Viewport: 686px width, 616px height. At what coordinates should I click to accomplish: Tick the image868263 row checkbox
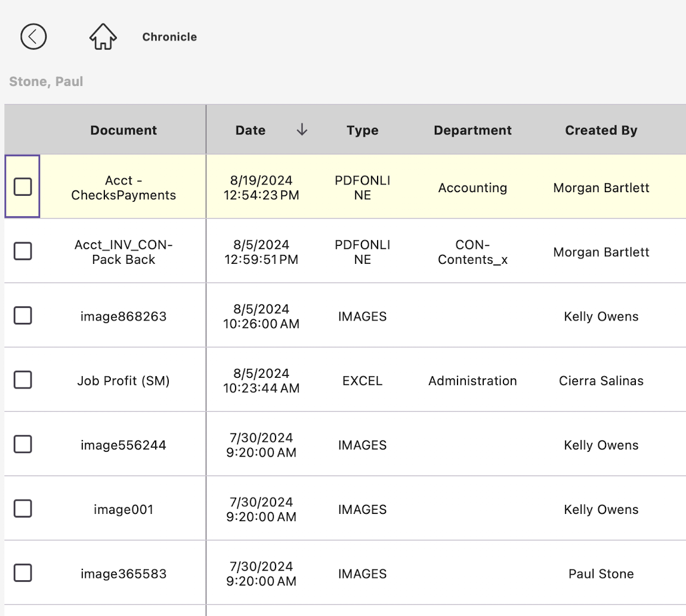point(23,316)
